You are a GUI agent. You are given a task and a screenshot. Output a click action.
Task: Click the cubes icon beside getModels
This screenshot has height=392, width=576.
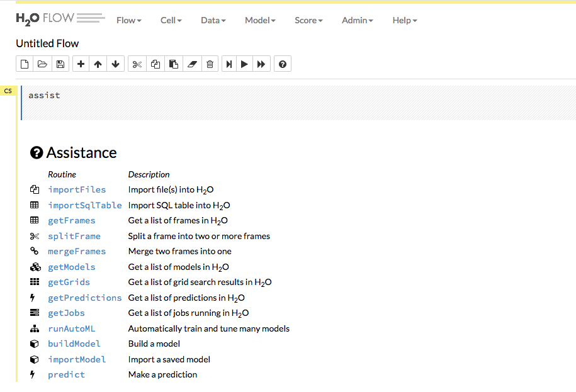point(35,267)
